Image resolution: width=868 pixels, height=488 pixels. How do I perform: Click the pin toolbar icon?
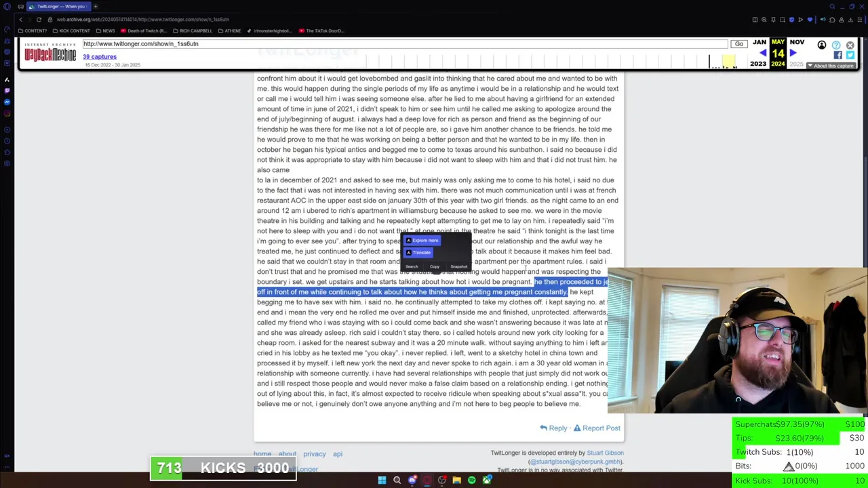pos(773,20)
